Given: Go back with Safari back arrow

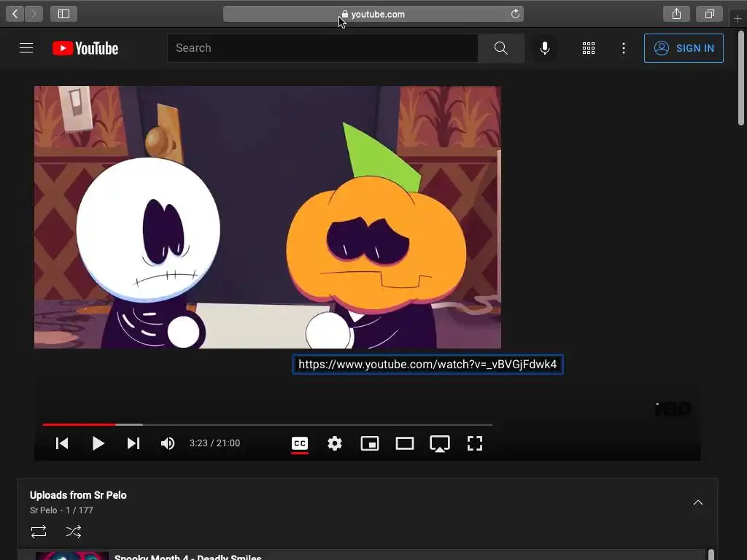Looking at the screenshot, I should click(15, 14).
